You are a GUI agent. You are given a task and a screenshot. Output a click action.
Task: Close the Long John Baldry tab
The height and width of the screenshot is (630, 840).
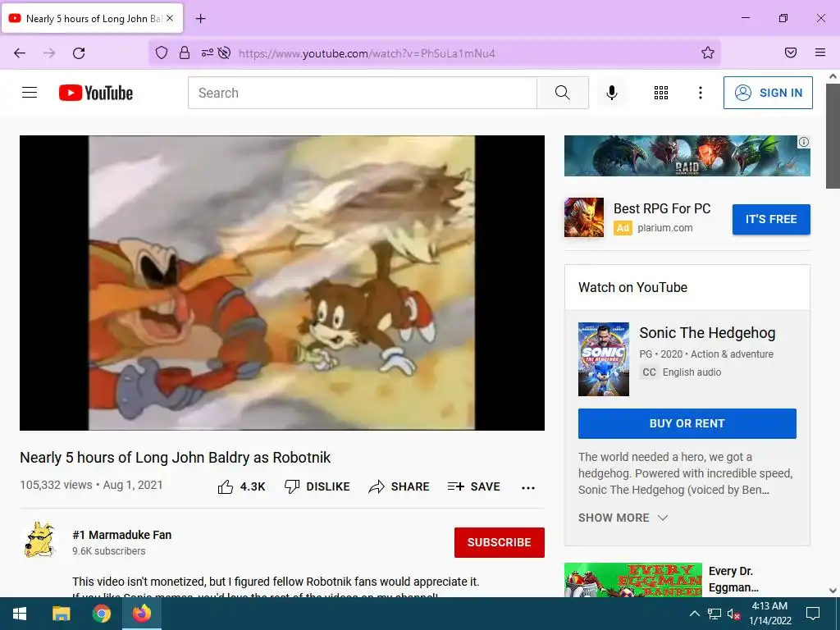(170, 18)
